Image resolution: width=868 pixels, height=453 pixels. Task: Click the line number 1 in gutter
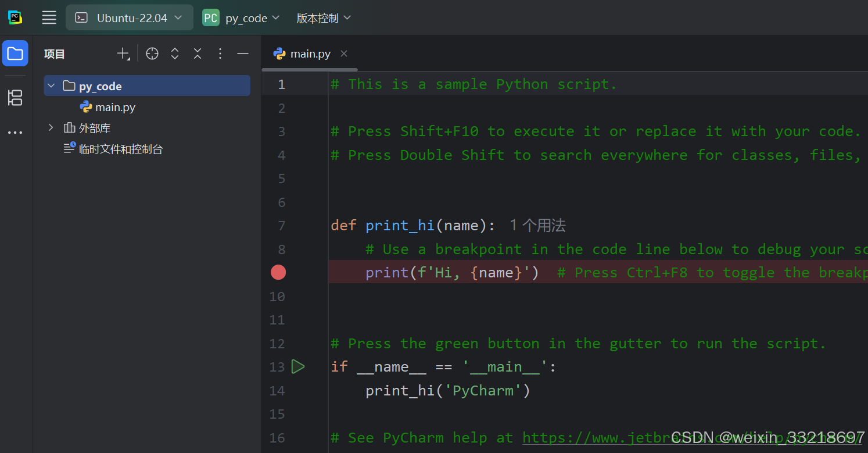pyautogui.click(x=281, y=84)
